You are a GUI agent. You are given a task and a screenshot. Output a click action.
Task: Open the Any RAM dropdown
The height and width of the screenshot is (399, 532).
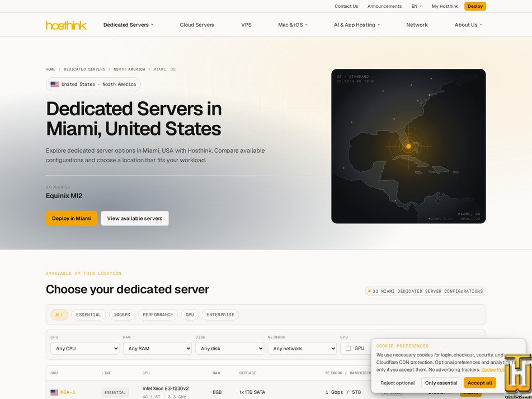tap(157, 349)
